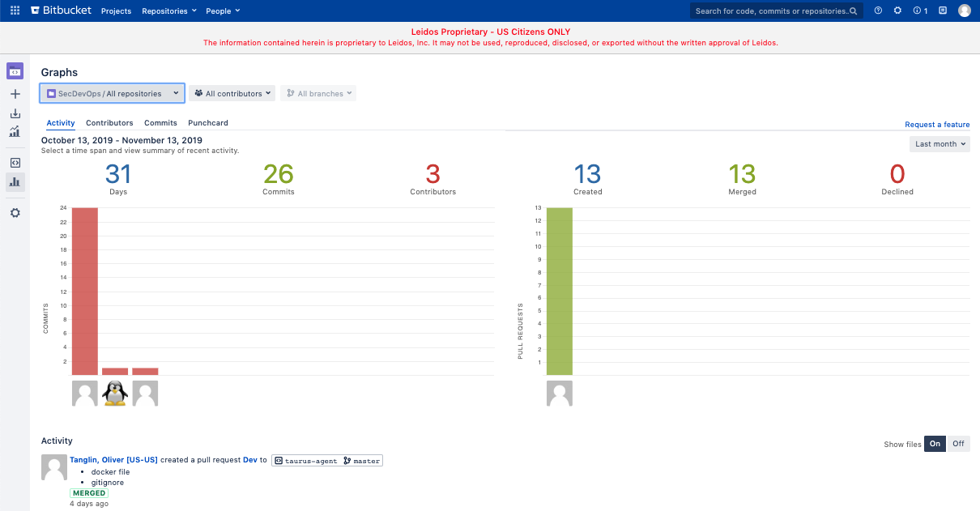
Task: Open the Dev pull request link
Action: pos(250,460)
